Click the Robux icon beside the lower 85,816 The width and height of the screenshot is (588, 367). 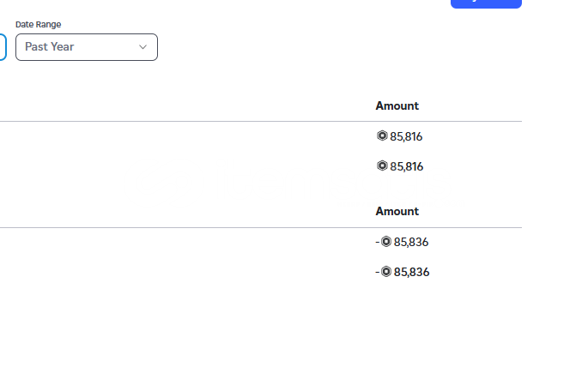(382, 165)
